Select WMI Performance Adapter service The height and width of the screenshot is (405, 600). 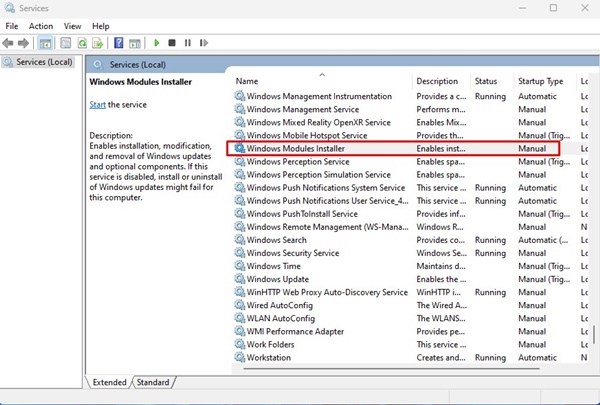tap(409, 332)
